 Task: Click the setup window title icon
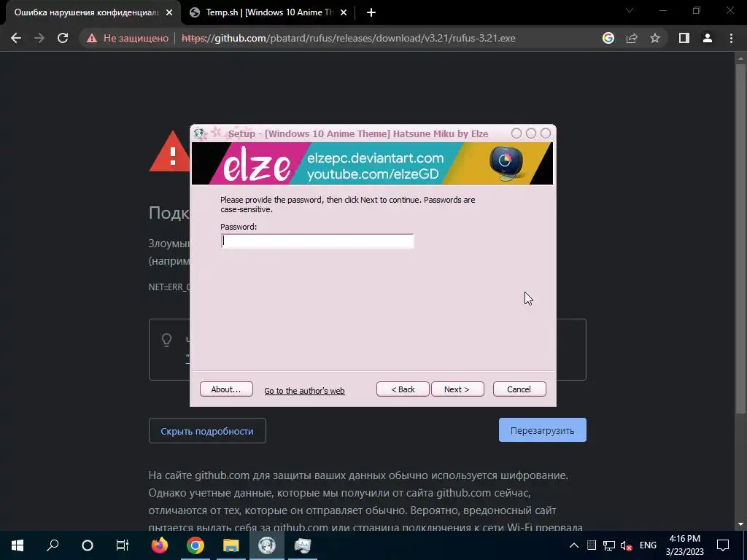pos(199,133)
